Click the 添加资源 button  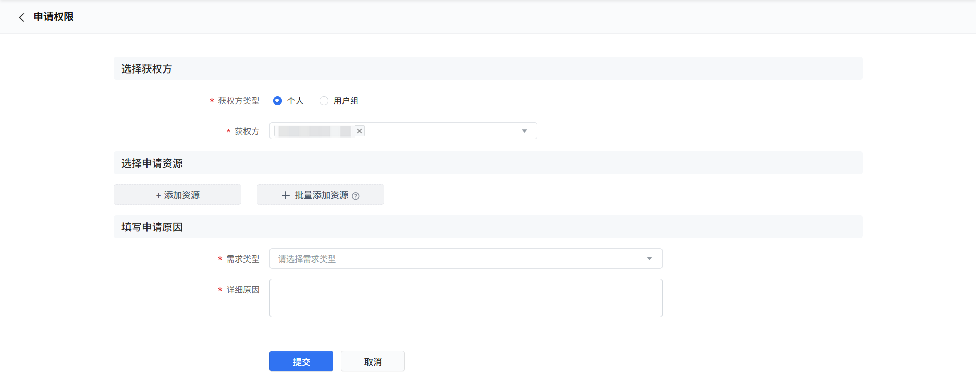178,195
